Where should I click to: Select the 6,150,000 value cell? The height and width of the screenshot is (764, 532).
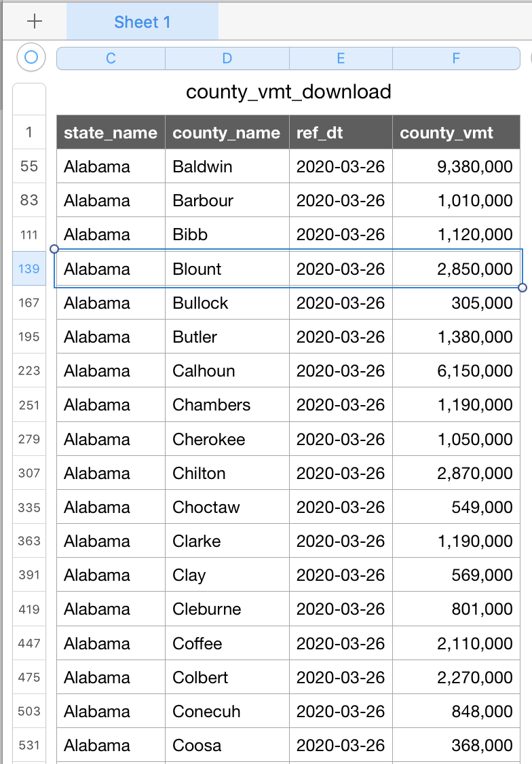tap(456, 370)
